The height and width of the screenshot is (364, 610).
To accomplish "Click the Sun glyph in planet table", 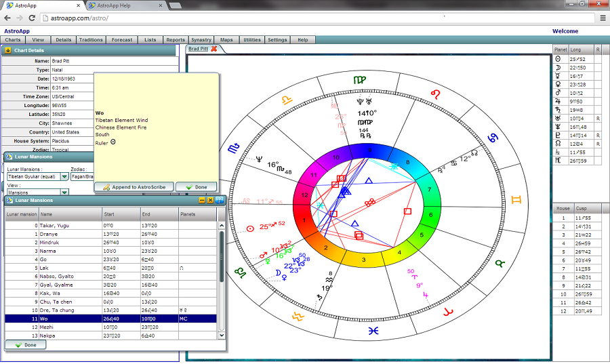I will click(558, 59).
